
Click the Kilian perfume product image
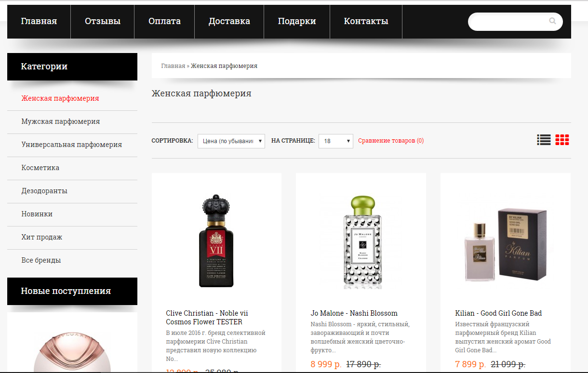[506, 245]
